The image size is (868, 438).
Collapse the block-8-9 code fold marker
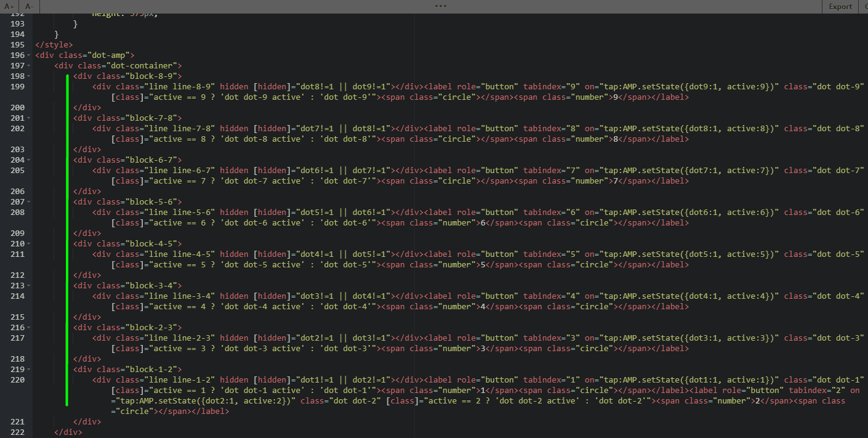click(x=28, y=76)
